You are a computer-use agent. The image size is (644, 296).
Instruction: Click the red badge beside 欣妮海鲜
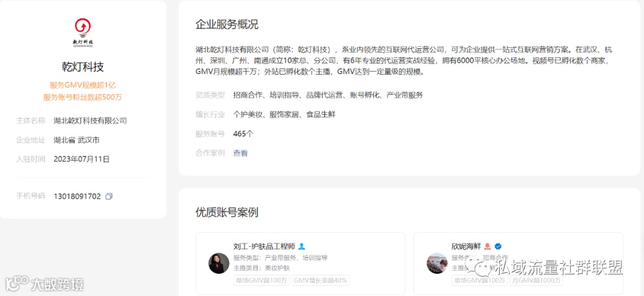pos(488,246)
